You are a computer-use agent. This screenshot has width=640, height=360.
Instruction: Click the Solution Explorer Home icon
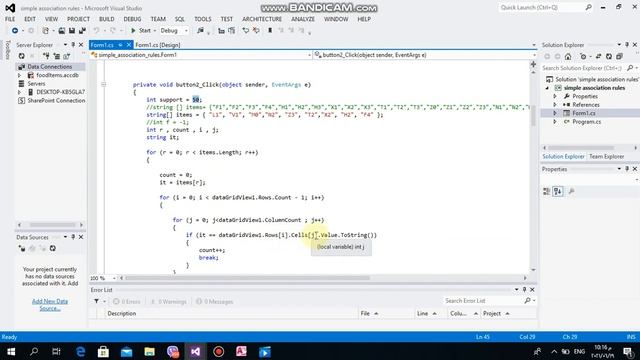coord(568,56)
